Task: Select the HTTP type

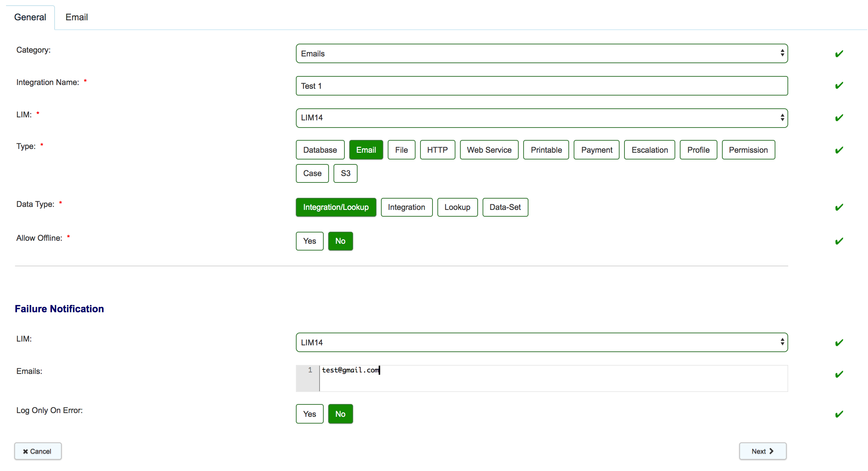Action: click(437, 150)
